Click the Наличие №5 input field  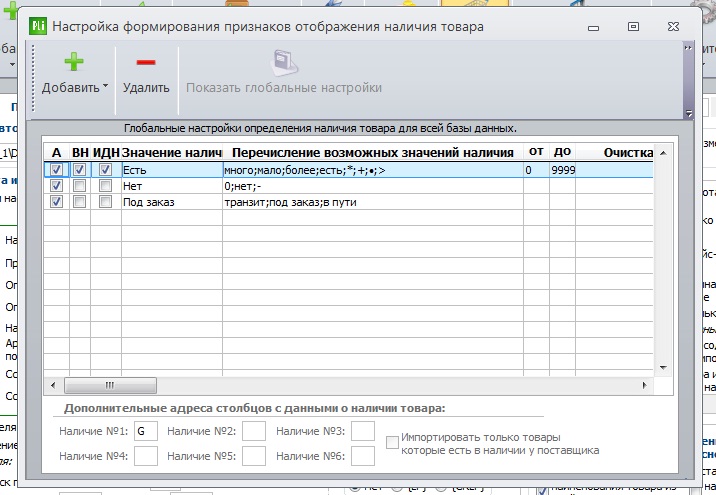click(254, 456)
